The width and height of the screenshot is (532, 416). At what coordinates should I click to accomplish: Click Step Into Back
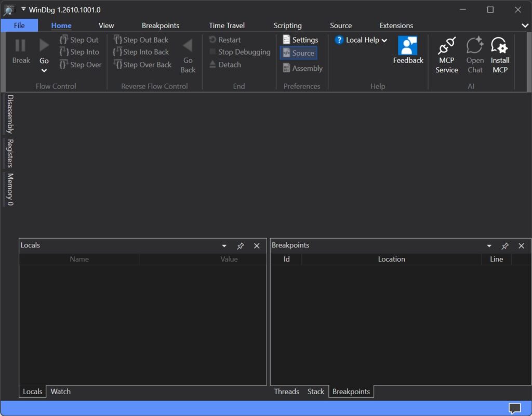point(141,52)
